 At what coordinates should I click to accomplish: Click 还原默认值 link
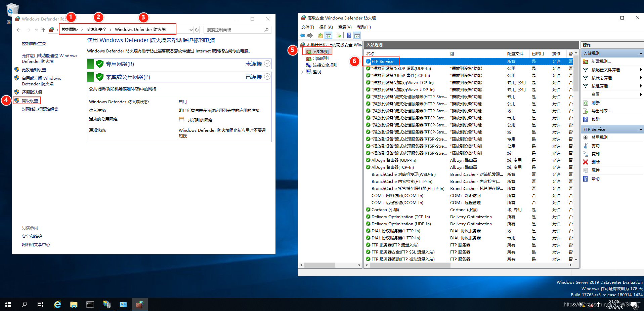pyautogui.click(x=32, y=92)
